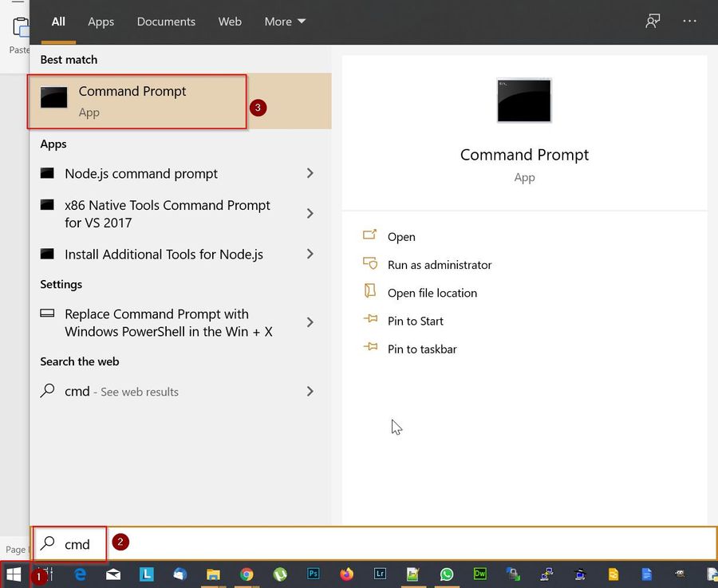Open Firefox from the taskbar

[x=347, y=574]
